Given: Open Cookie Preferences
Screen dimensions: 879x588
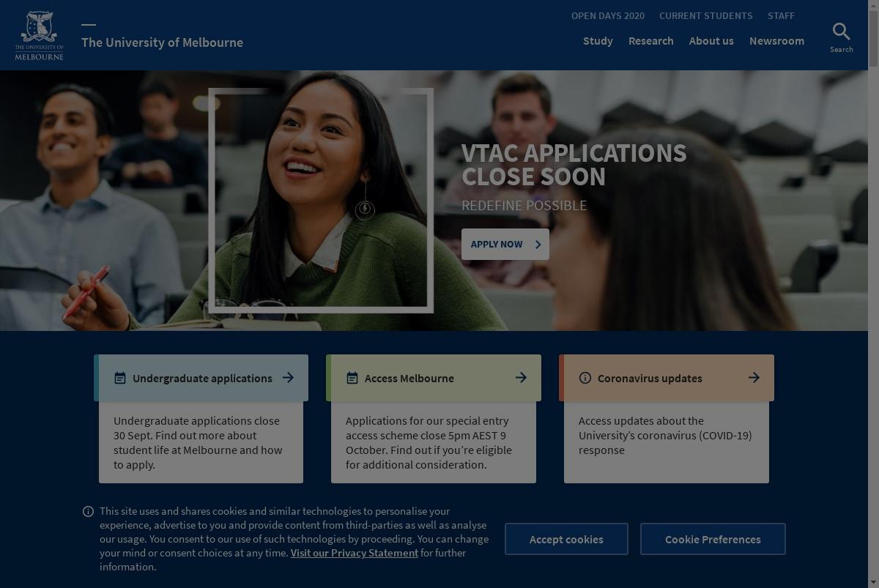Looking at the screenshot, I should pyautogui.click(x=713, y=539).
